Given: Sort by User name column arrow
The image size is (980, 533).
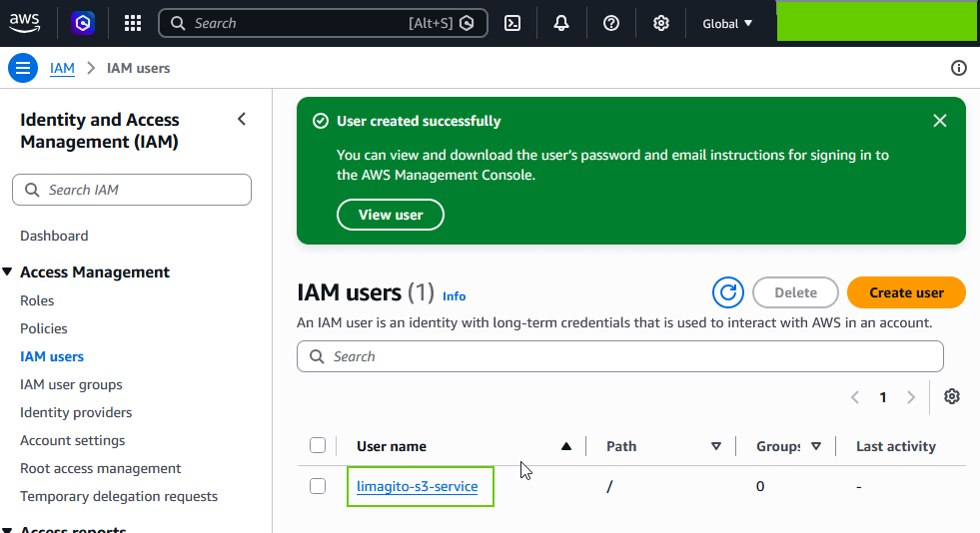Looking at the screenshot, I should (566, 446).
